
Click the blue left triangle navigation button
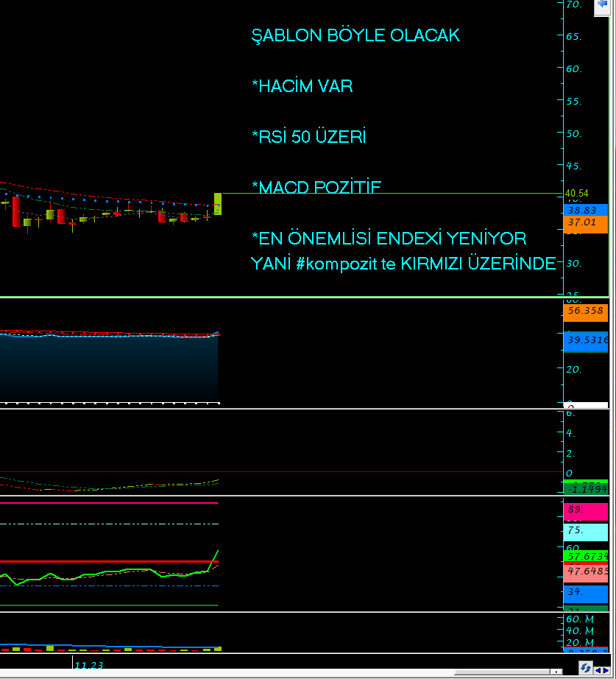tap(598, 670)
